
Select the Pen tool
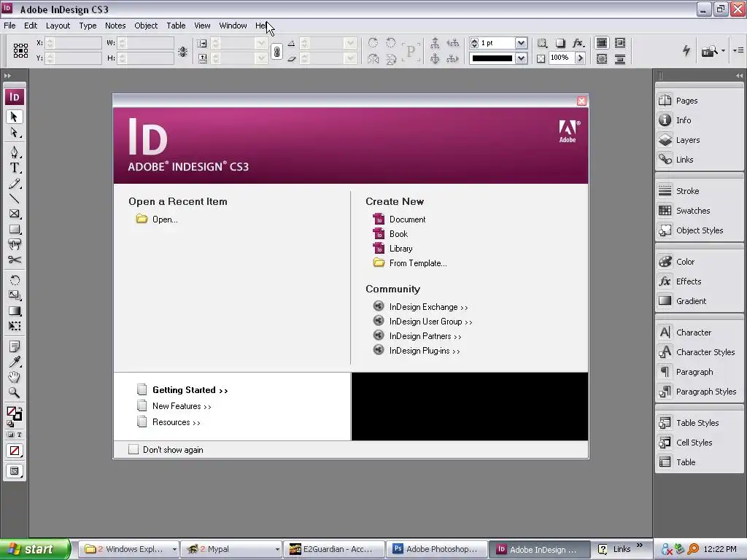point(15,152)
